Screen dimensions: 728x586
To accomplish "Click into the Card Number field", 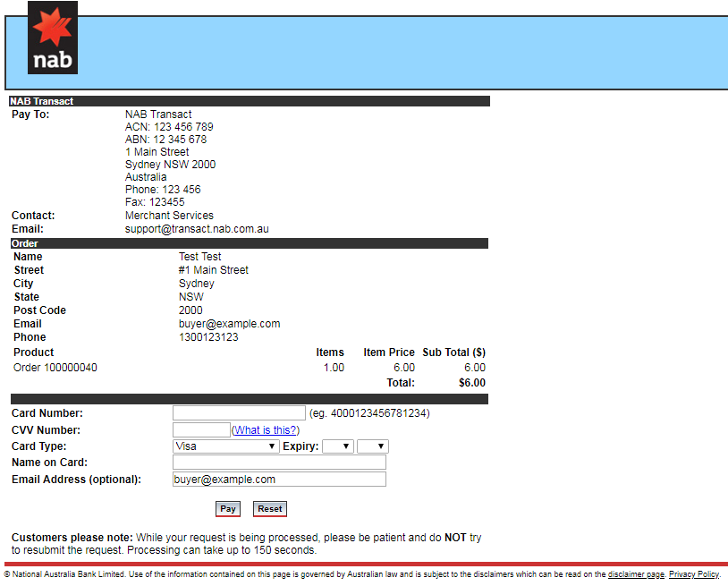I will pyautogui.click(x=239, y=413).
